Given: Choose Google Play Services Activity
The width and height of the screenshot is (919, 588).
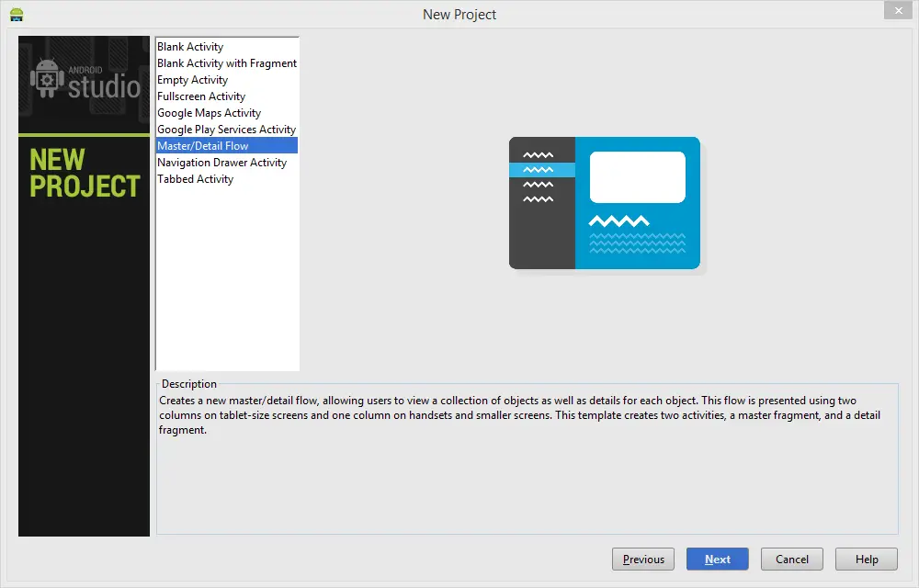Looking at the screenshot, I should click(226, 130).
